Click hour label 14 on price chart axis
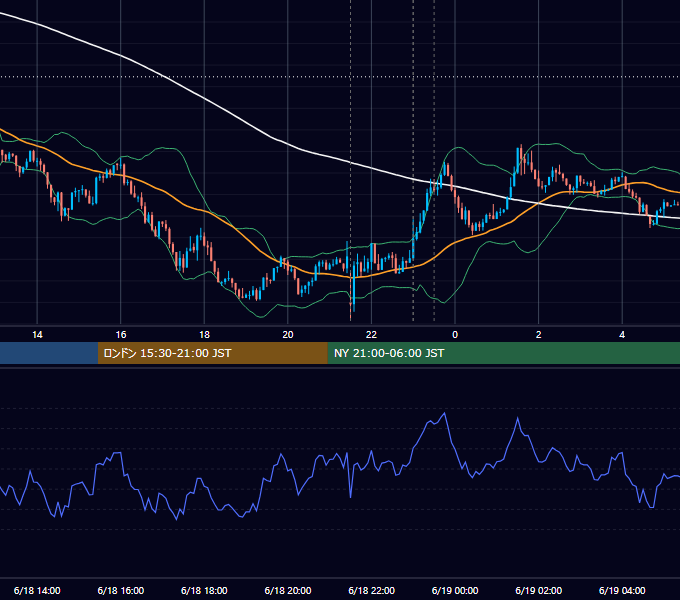Viewport: 680px width, 600px height. coord(37,335)
